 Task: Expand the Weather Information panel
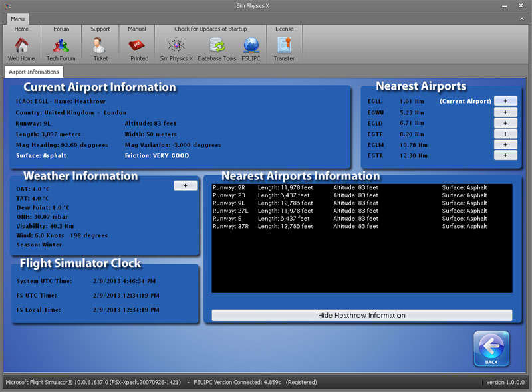click(x=185, y=186)
